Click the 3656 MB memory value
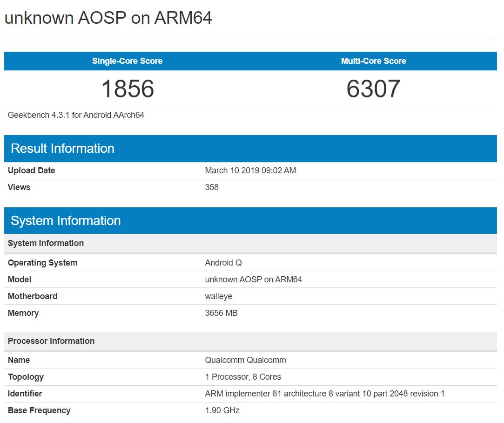This screenshot has width=504, height=423. point(221,313)
